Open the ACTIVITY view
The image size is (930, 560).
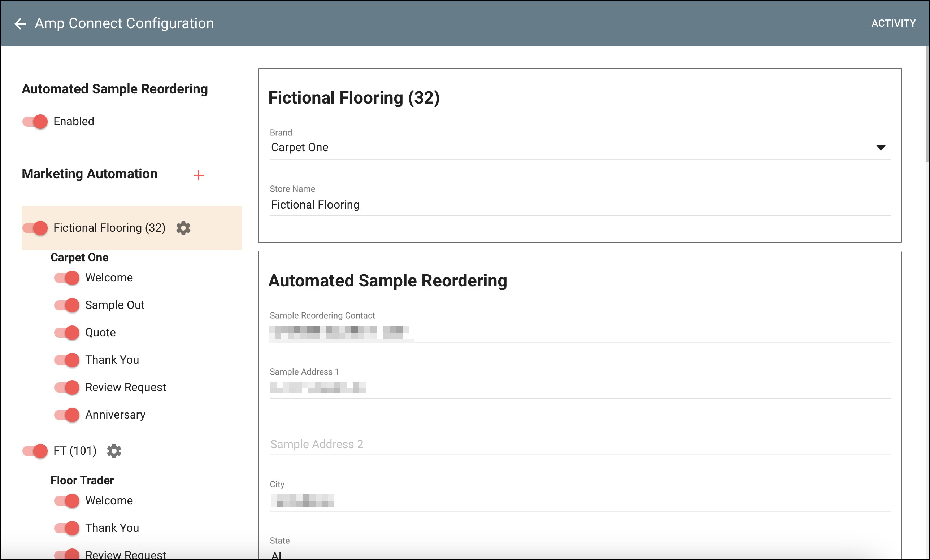click(x=894, y=23)
